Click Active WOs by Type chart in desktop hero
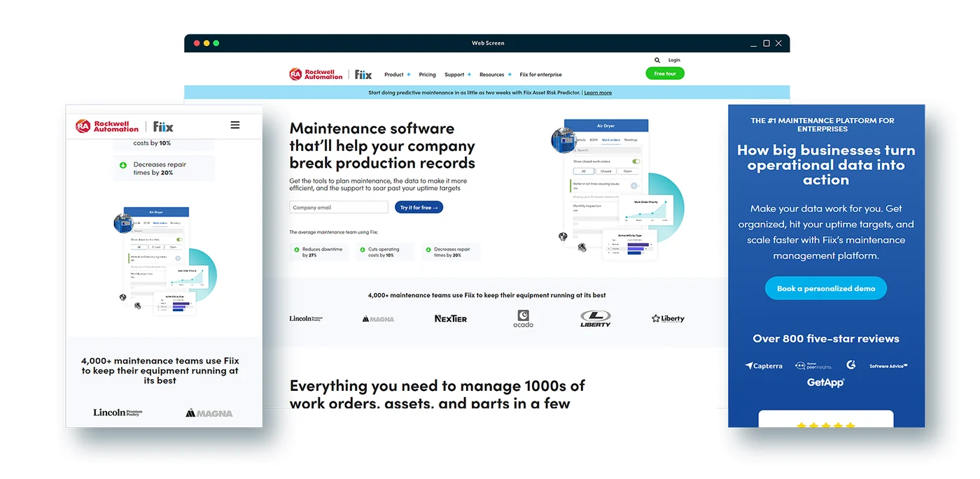The width and height of the screenshot is (980, 479). pos(630,245)
